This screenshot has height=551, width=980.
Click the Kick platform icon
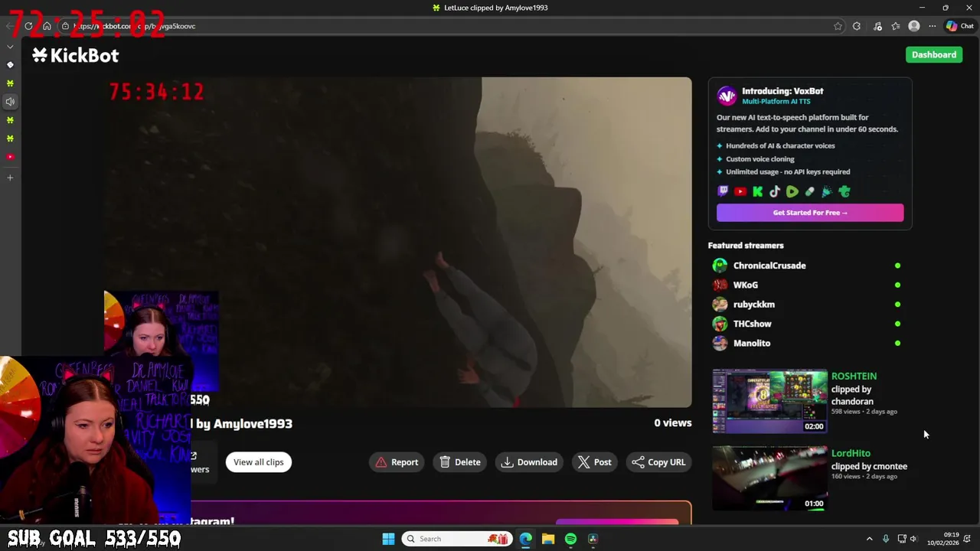[x=758, y=192]
